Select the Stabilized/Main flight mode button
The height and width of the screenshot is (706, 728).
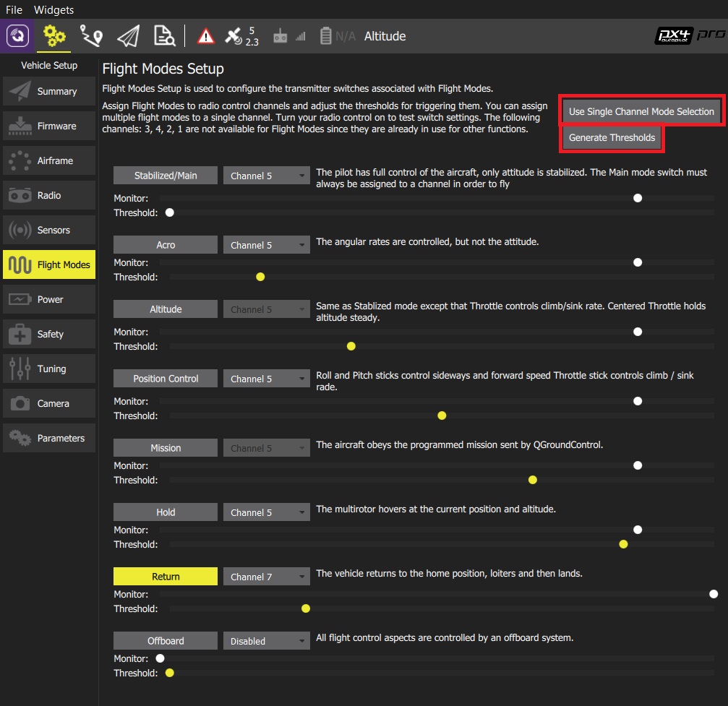(x=166, y=176)
